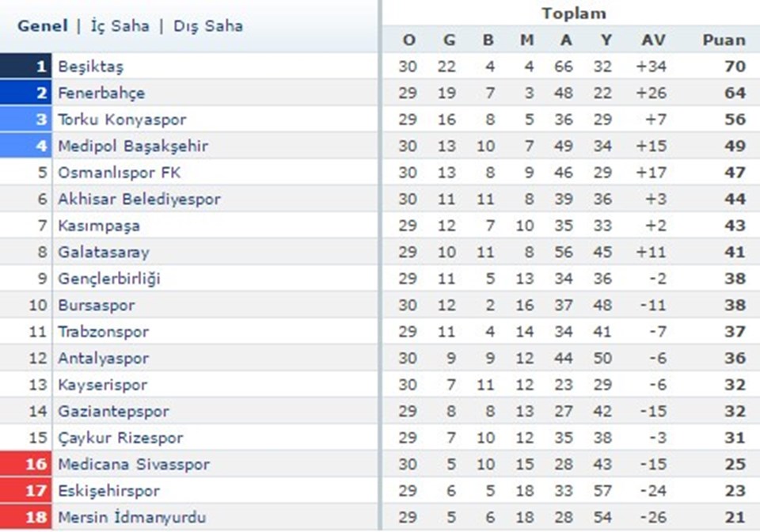This screenshot has height=532, width=760.
Task: Open the Bursaspor team link
Action: click(x=97, y=306)
